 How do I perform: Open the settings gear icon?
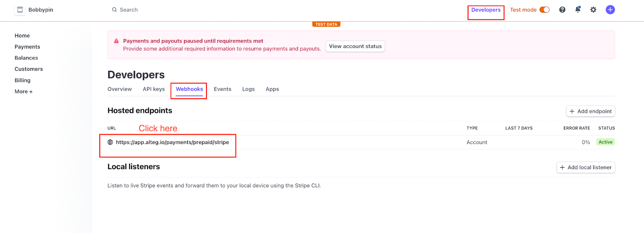click(593, 10)
